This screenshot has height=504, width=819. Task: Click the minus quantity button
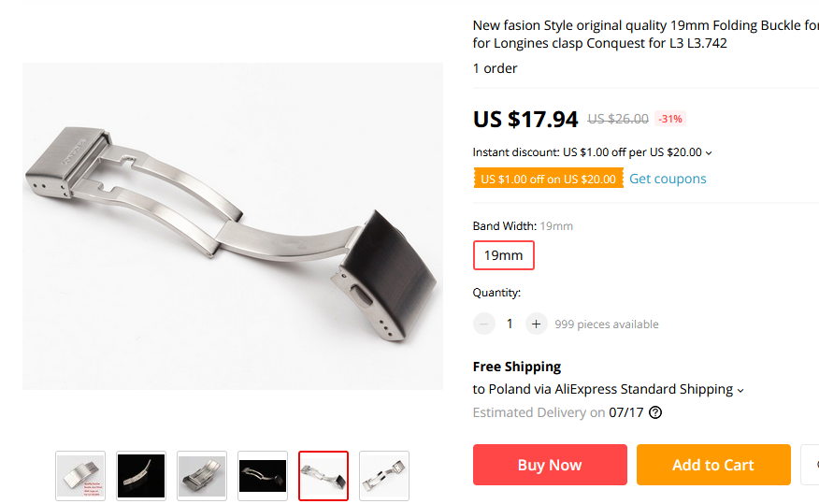pyautogui.click(x=484, y=324)
